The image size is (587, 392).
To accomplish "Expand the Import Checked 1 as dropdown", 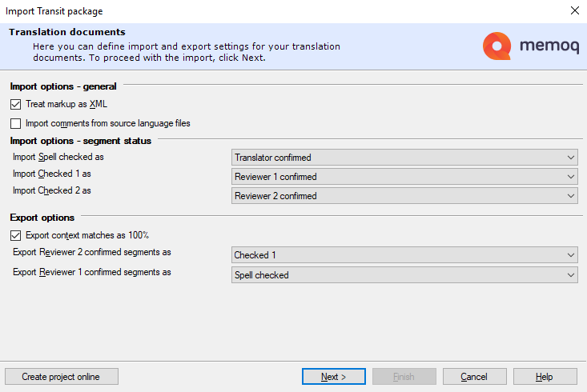I will tap(404, 177).
